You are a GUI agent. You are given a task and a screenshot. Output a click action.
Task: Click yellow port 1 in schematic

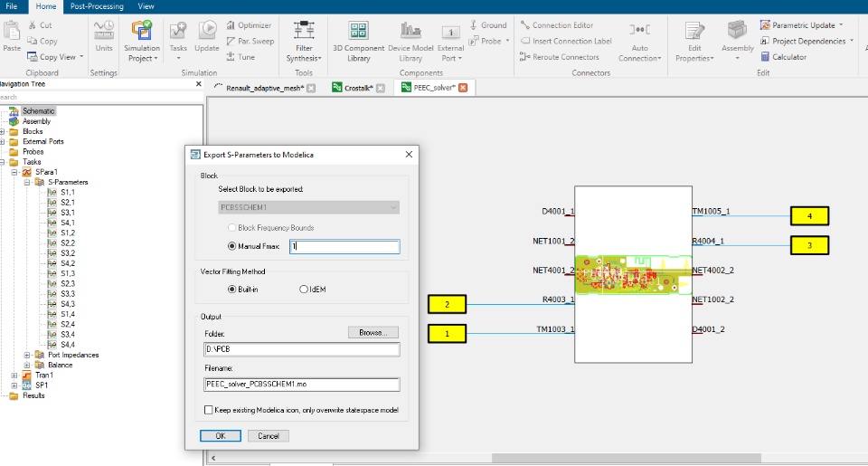tap(447, 334)
